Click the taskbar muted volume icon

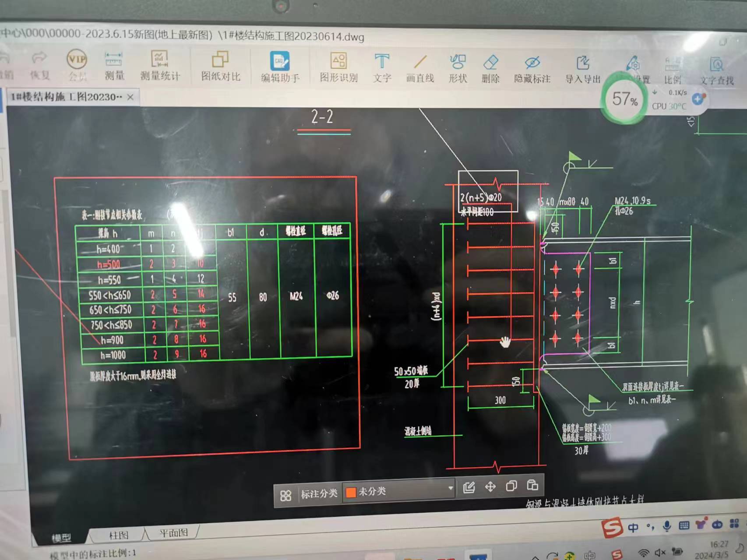pyautogui.click(x=660, y=553)
